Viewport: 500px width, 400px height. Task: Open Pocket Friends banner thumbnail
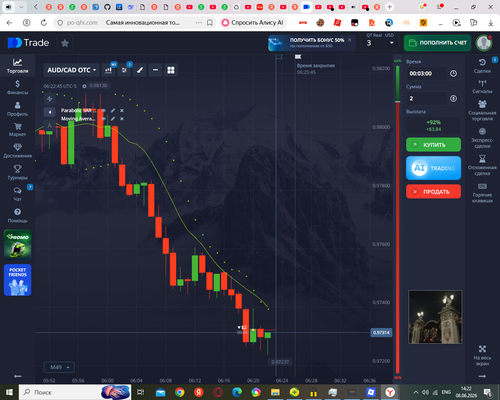[x=18, y=280]
